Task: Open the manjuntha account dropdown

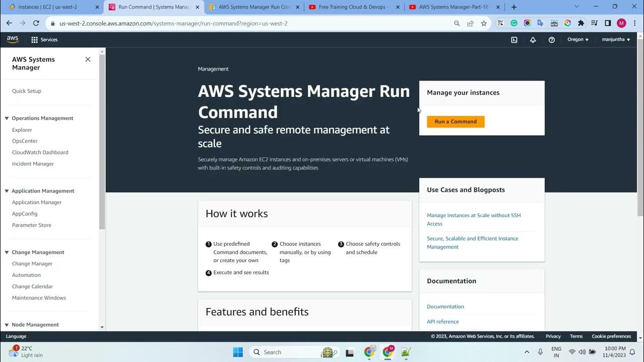Action: tap(616, 40)
